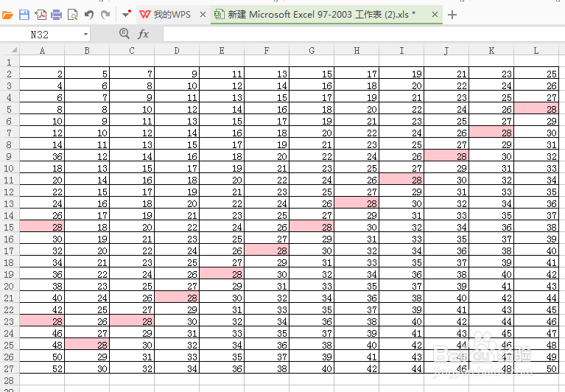565x392 pixels.
Task: Click highlighted cell F17 with 28
Action: pos(267,251)
